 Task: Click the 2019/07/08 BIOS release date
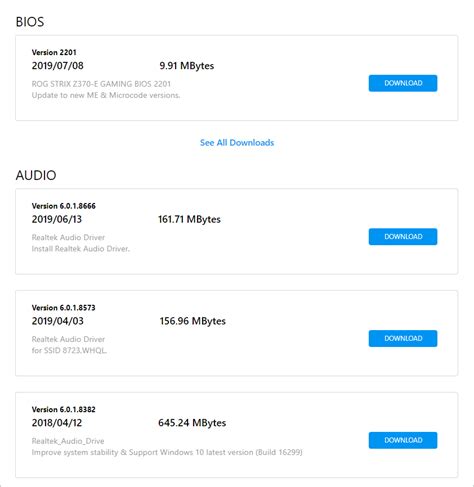pos(58,66)
